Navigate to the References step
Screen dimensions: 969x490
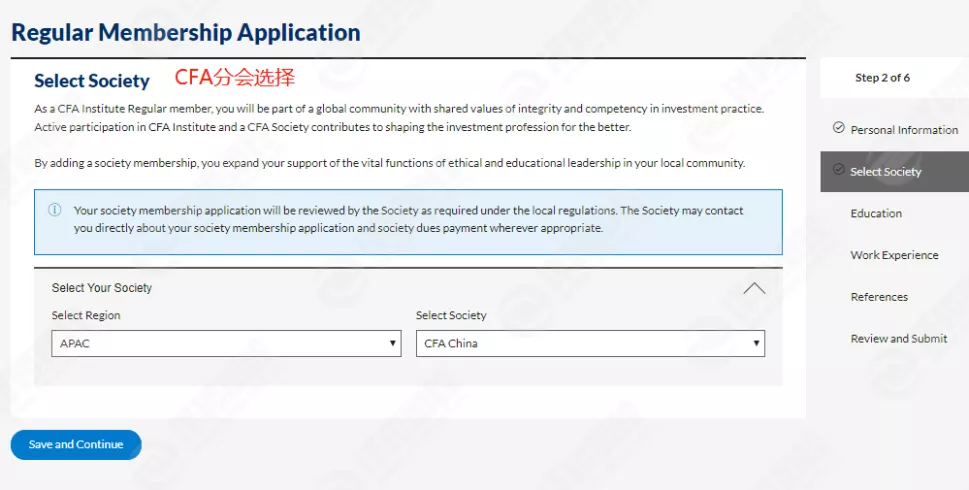pos(879,297)
